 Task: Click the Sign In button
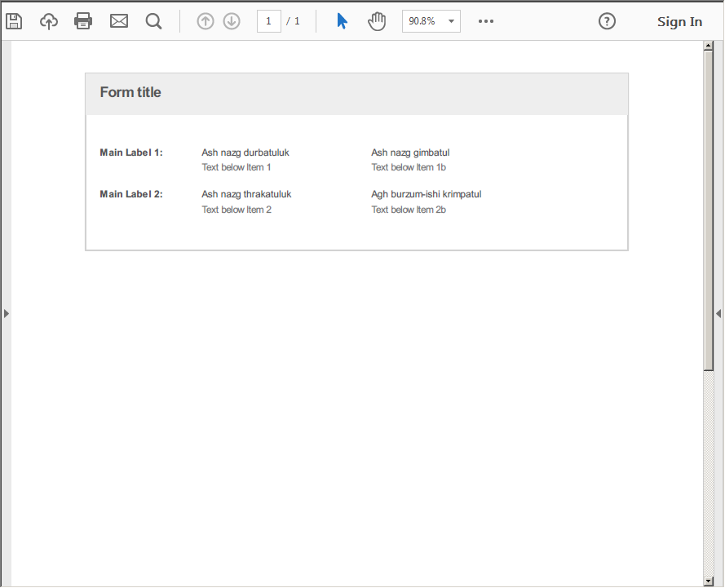pyautogui.click(x=679, y=22)
